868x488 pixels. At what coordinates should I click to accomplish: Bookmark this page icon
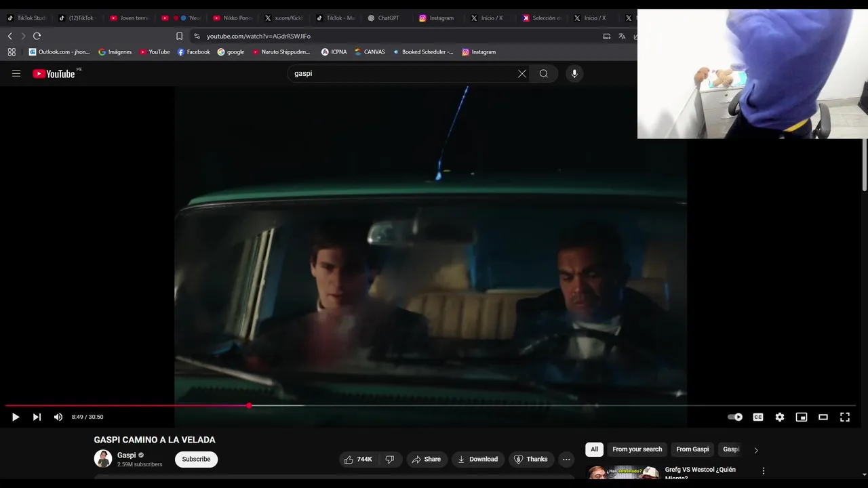click(x=179, y=36)
